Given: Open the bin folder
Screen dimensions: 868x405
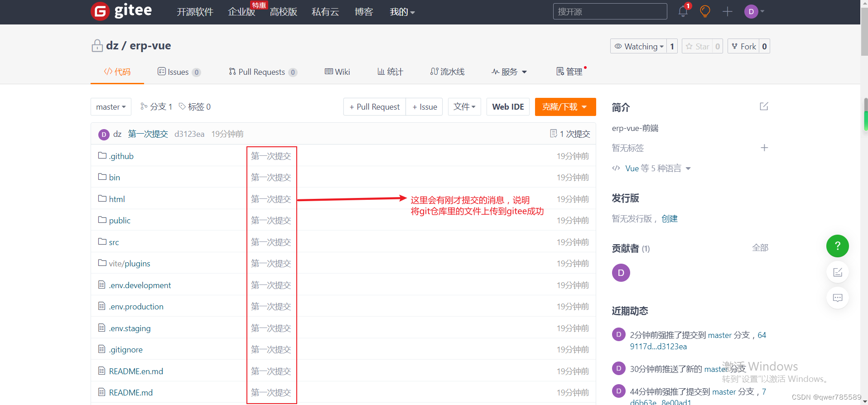Looking at the screenshot, I should point(114,178).
